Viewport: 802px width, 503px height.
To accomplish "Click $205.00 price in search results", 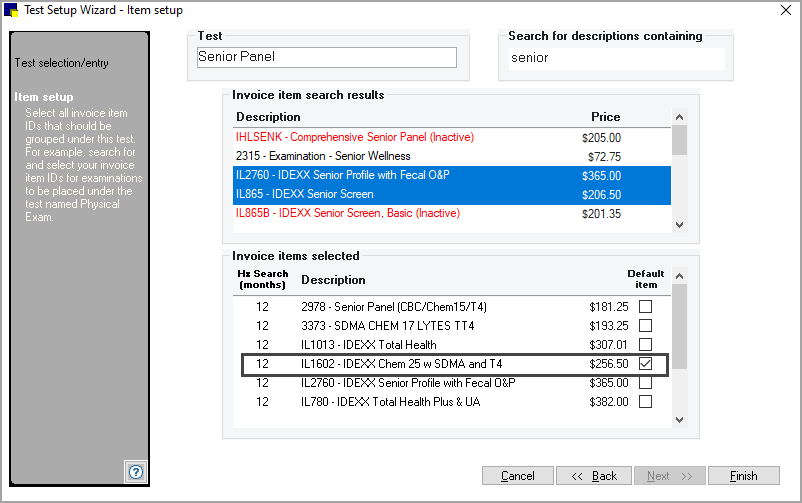I will [602, 138].
